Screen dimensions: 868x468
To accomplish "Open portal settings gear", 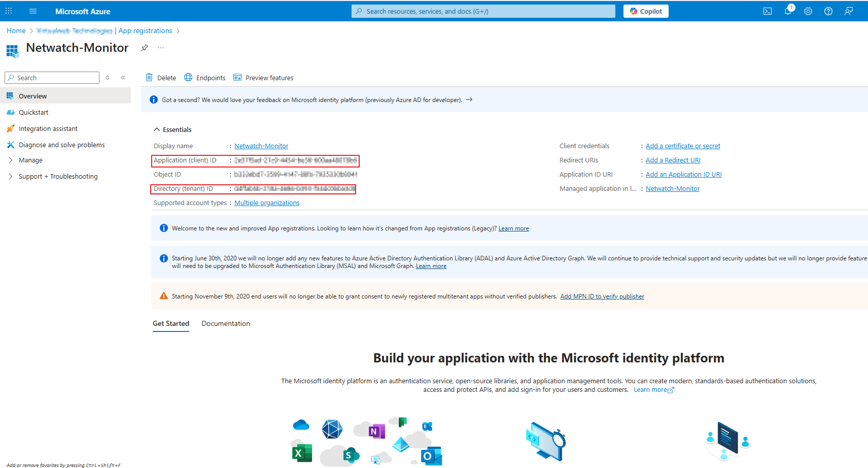I will tap(808, 11).
